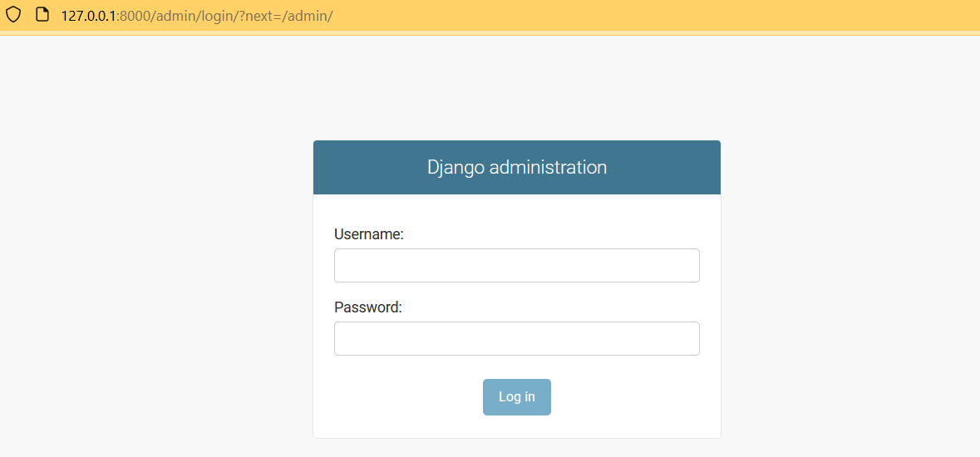Click the /admin/login/ path in the URL
This screenshot has height=457, width=980.
pos(194,16)
